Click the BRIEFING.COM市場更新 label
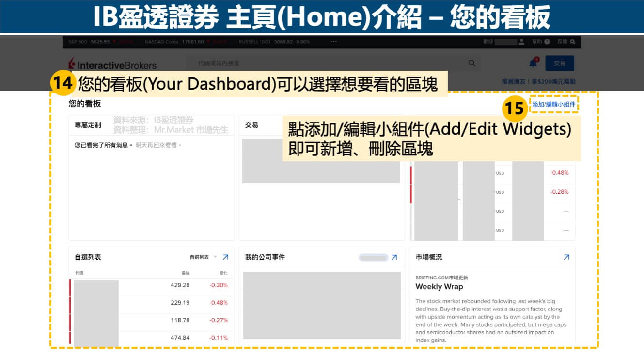Viewport: 644px width, 355px height. tap(441, 278)
